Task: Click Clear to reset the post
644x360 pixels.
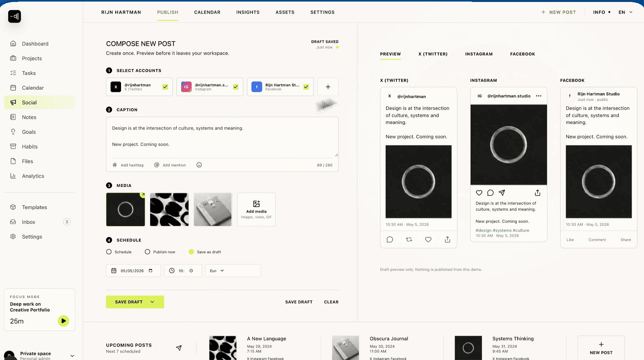Action: click(x=331, y=302)
